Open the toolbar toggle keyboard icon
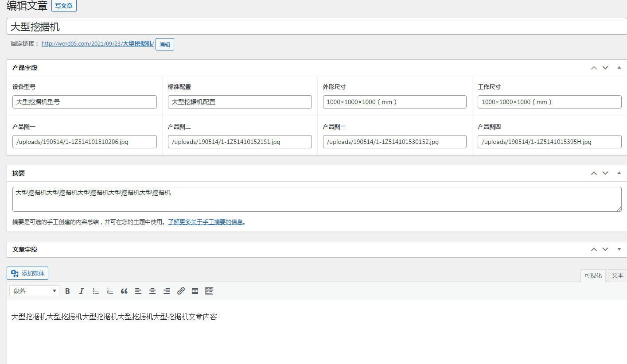The image size is (627, 364). pos(209,291)
